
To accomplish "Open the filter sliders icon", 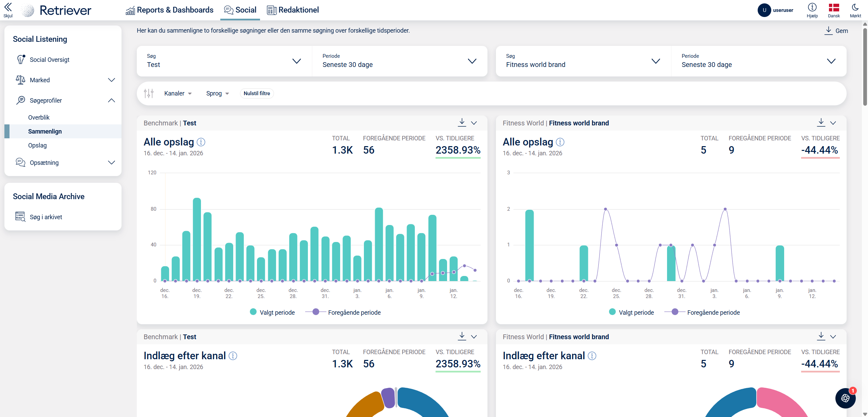I will tap(149, 93).
